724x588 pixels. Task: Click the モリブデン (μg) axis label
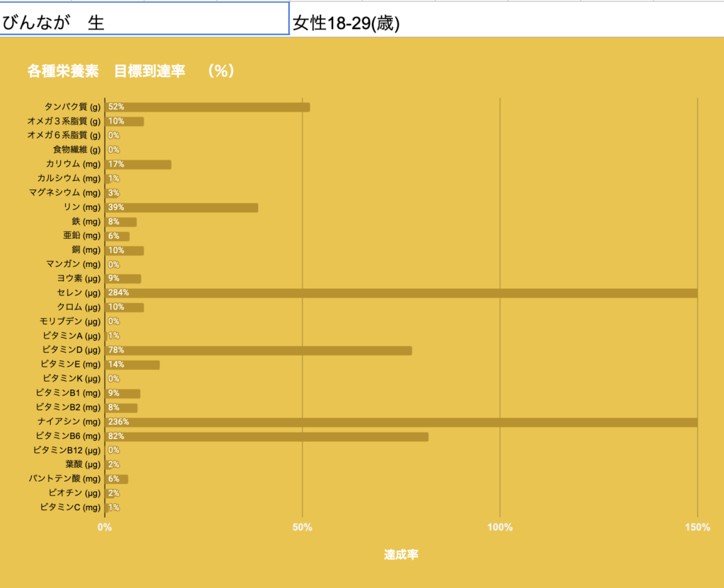(70, 322)
